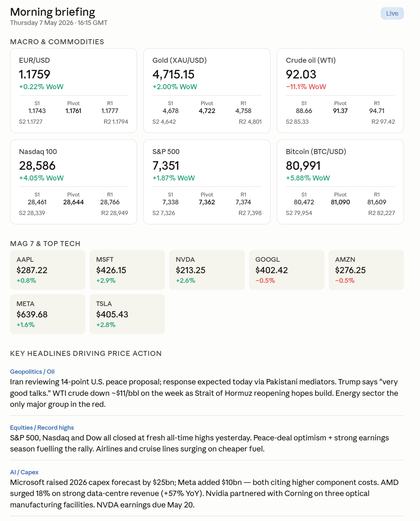Click EUR/USD S1 value 1.1743
This screenshot has width=420, height=521.
pos(37,111)
